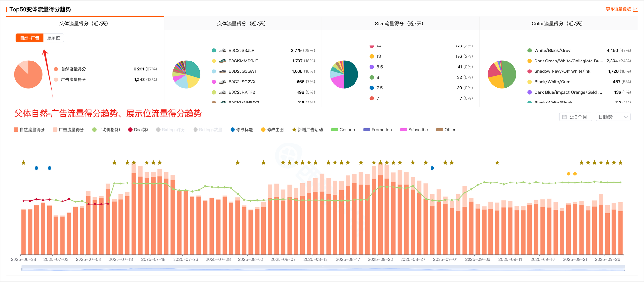Toggle the 新增广告活动 star legend icon

coord(294,130)
